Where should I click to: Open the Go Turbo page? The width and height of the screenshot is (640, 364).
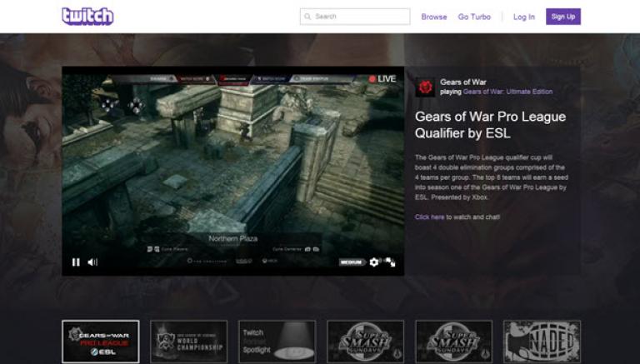pos(474,17)
